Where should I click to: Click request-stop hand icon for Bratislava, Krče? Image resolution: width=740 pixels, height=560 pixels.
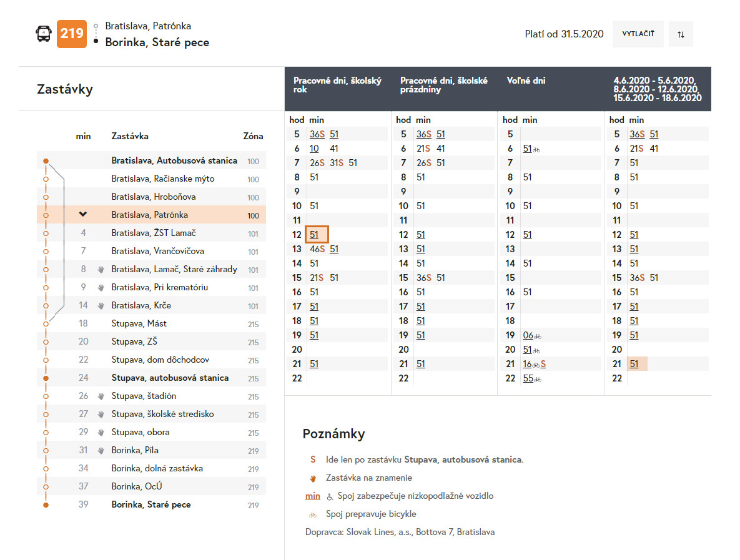click(102, 306)
